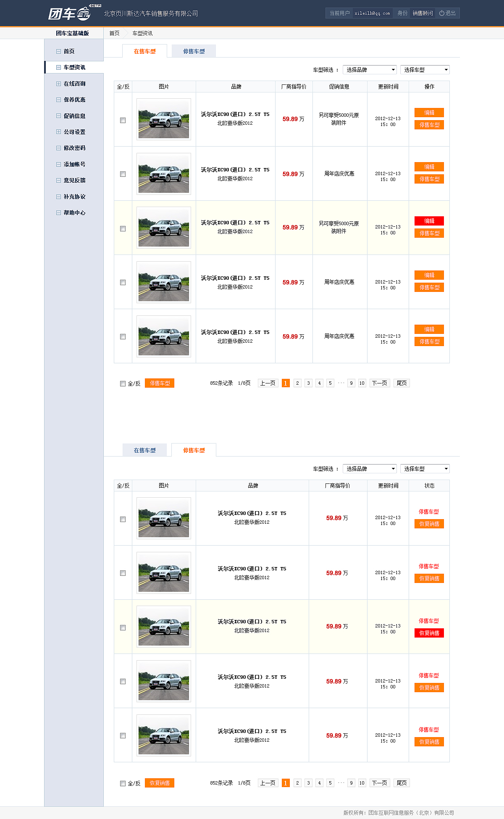The width and height of the screenshot is (504, 819).
Task: Open 选择车型 dropdown in the discontinued filter
Action: coord(425,469)
